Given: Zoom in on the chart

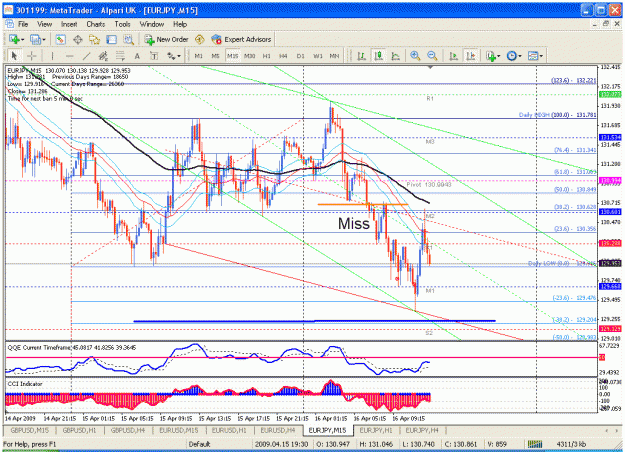Looking at the screenshot, I should [415, 56].
